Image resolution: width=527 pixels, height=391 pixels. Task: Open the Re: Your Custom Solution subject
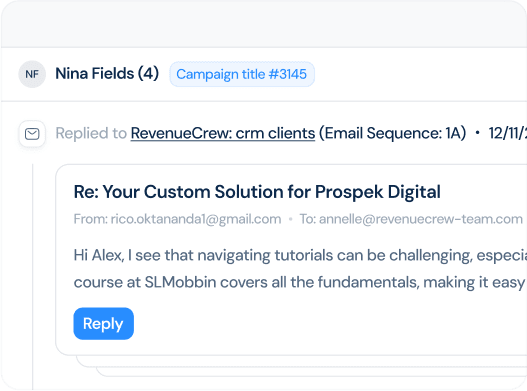point(257,192)
